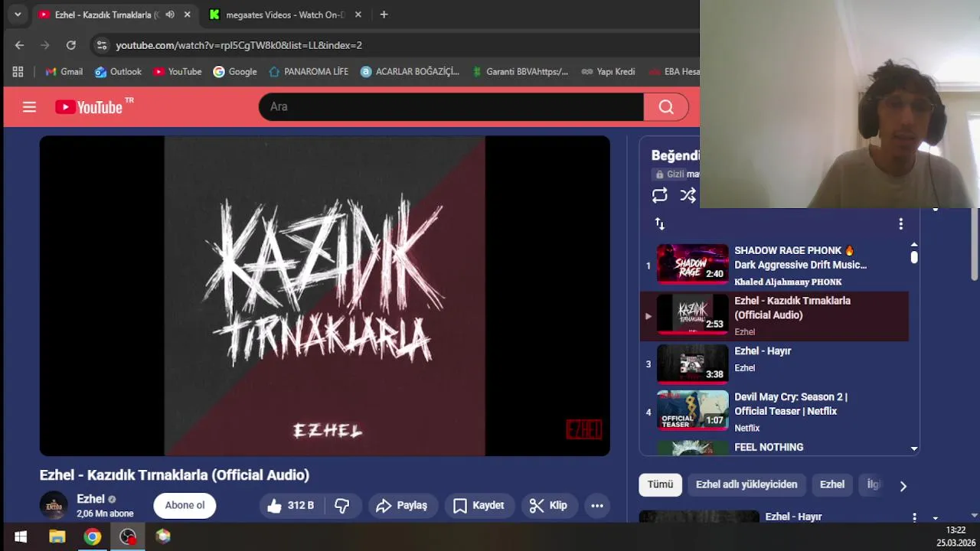
Task: Open more video actions ellipsis menu
Action: (x=597, y=505)
